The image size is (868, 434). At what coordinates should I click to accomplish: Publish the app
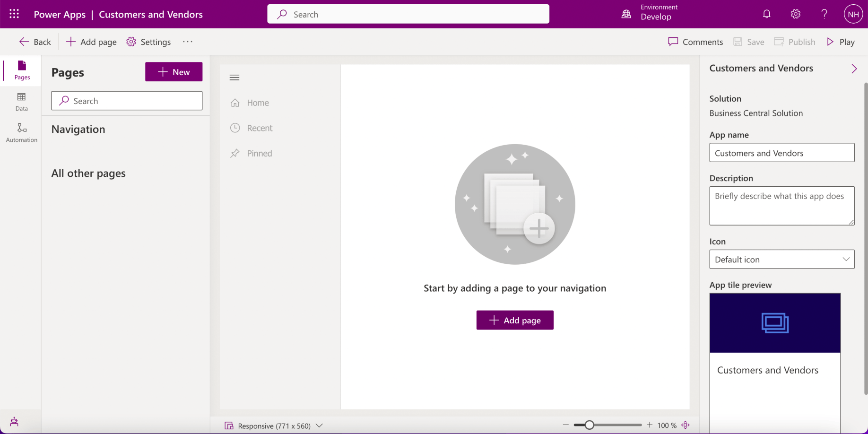point(794,42)
